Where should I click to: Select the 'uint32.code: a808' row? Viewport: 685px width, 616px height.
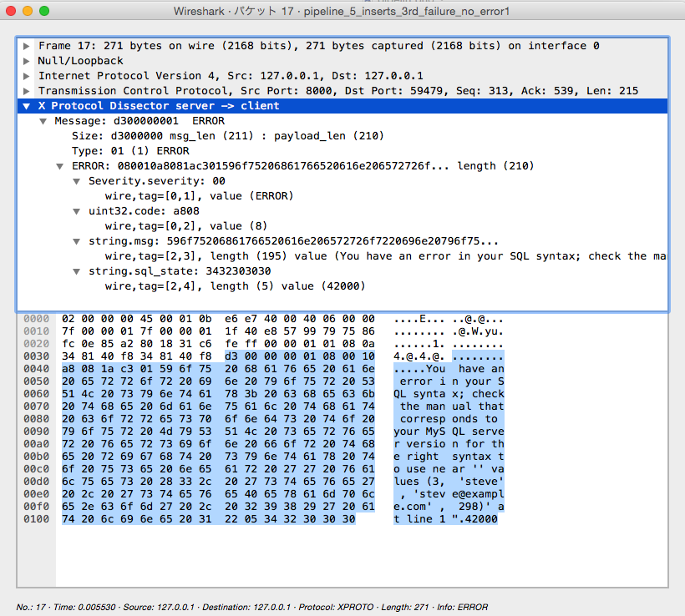coord(342,211)
